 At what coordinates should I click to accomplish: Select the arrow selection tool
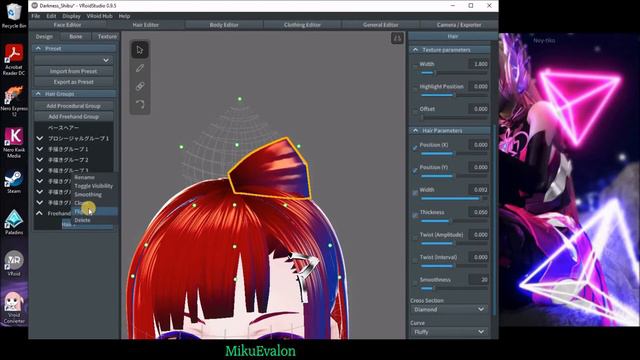[140, 50]
